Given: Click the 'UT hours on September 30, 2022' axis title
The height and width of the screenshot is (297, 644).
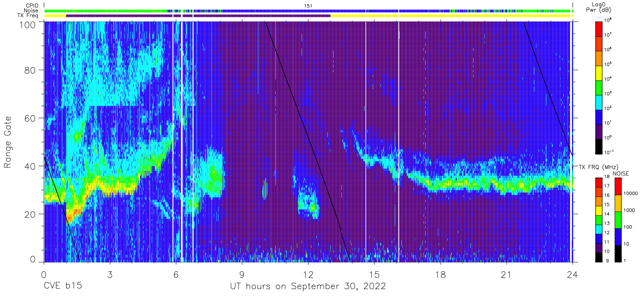Looking at the screenshot, I should pyautogui.click(x=308, y=287).
